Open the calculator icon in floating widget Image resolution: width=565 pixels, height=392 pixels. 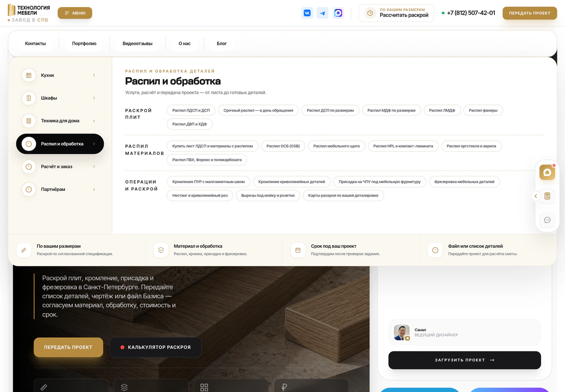tap(547, 196)
